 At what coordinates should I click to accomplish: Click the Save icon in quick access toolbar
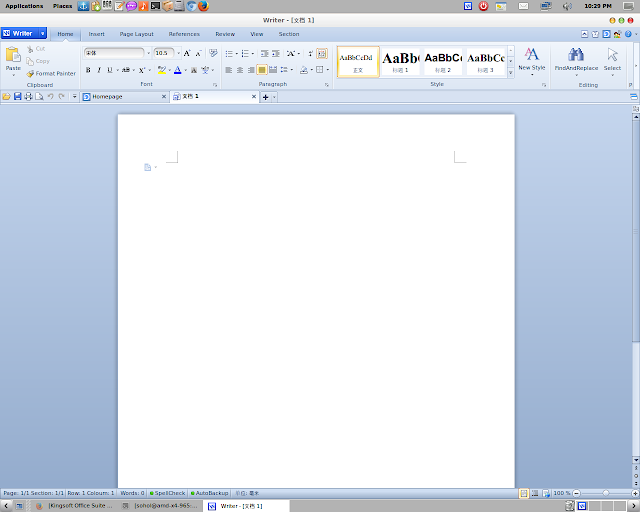[x=18, y=96]
